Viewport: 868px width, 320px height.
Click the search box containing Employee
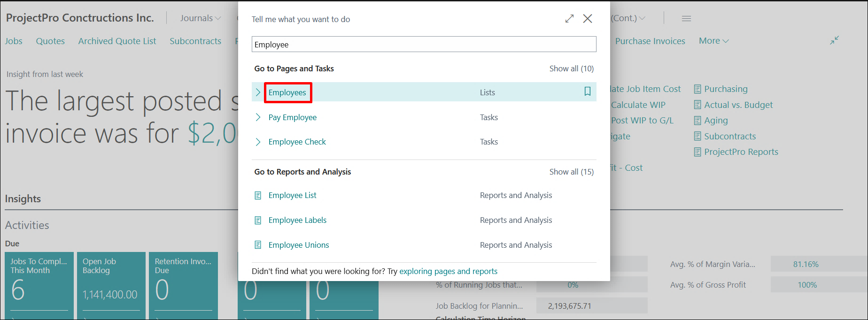coord(424,45)
